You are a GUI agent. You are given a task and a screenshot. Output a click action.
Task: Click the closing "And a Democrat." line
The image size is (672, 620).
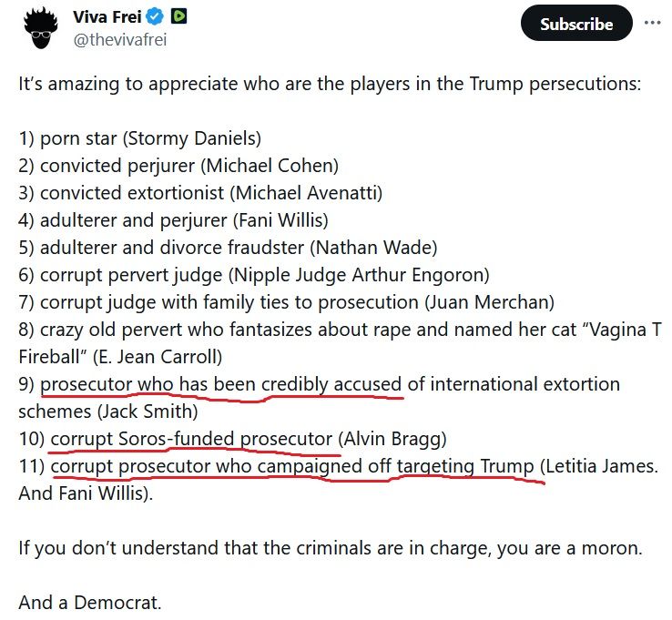[x=90, y=602]
